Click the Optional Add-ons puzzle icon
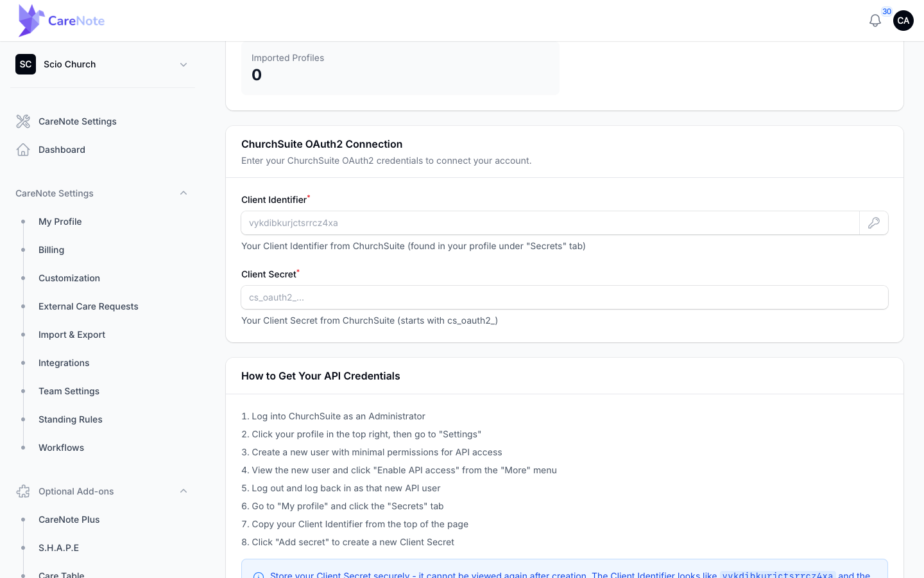924x578 pixels. click(23, 491)
